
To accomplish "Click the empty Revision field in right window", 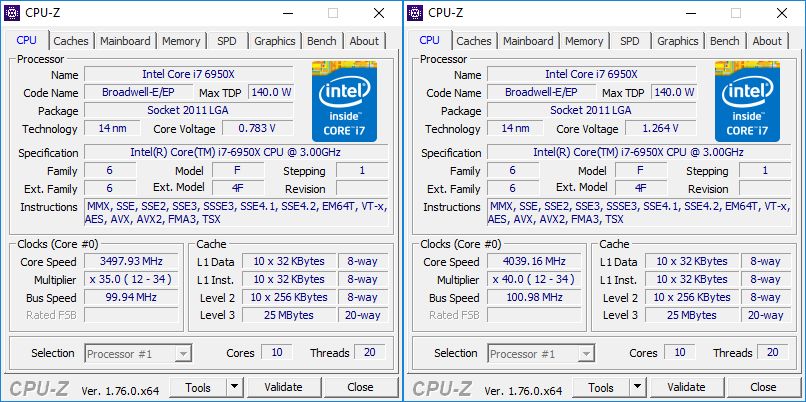I will [x=765, y=188].
